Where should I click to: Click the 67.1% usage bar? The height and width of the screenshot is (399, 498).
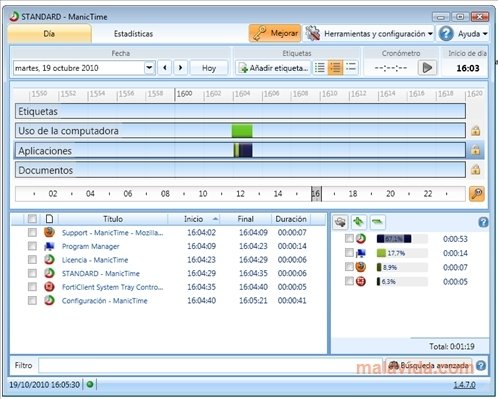click(x=394, y=239)
